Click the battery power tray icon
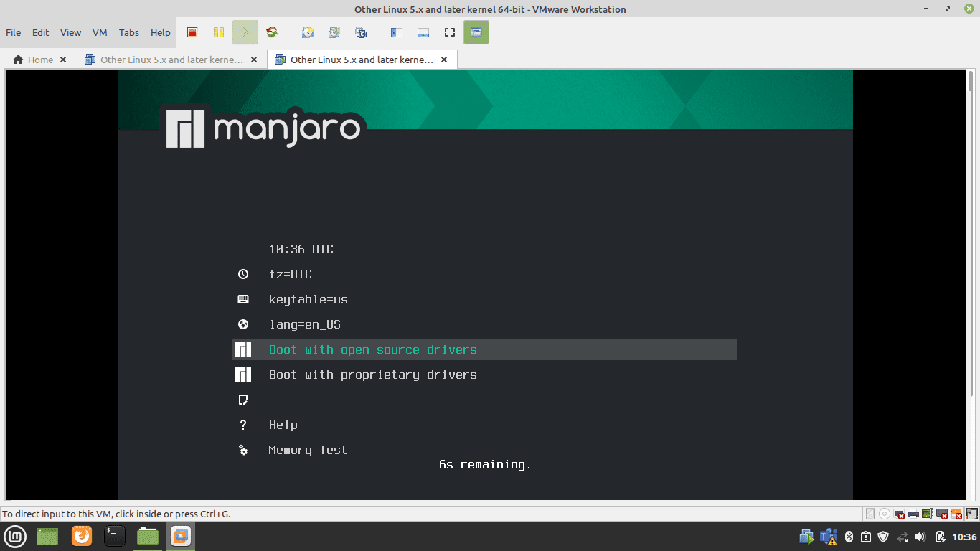980x551 pixels. (940, 537)
